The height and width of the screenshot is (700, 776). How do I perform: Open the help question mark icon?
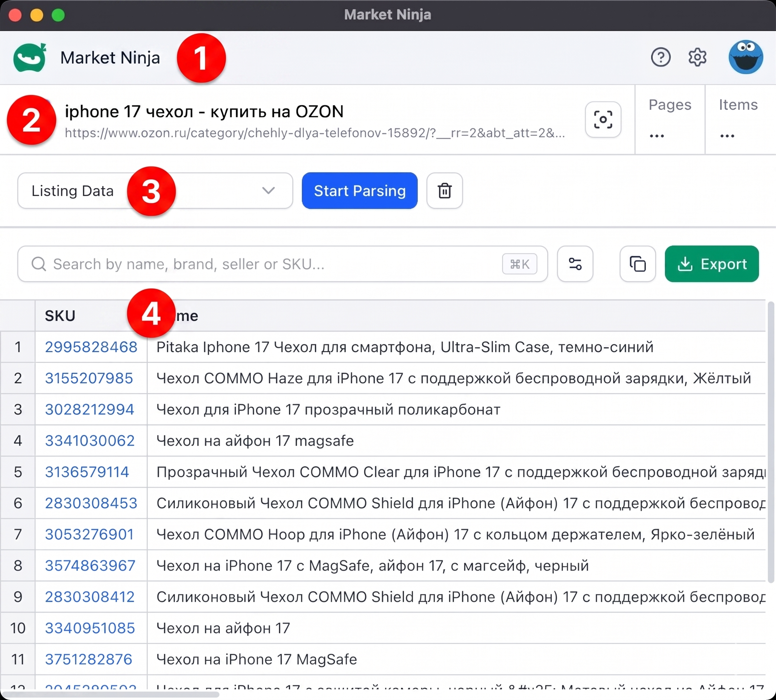click(x=661, y=58)
